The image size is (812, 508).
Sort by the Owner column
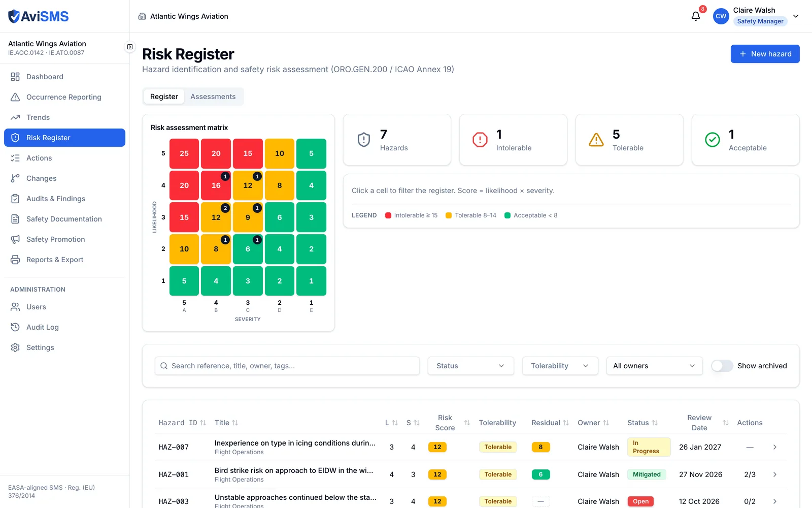(x=593, y=423)
